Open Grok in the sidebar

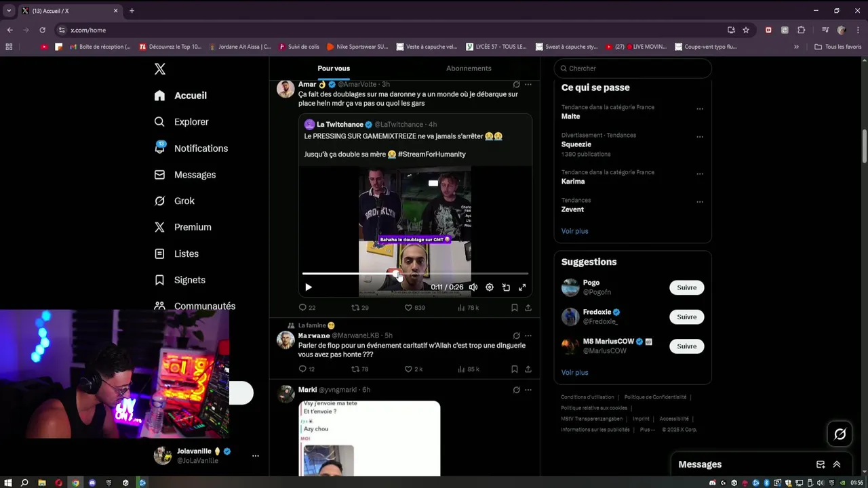click(x=174, y=201)
